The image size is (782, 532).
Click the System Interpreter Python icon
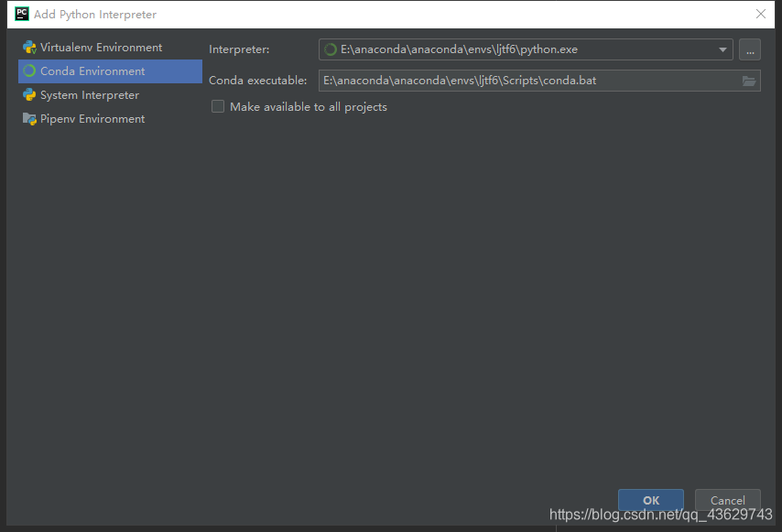tap(29, 94)
